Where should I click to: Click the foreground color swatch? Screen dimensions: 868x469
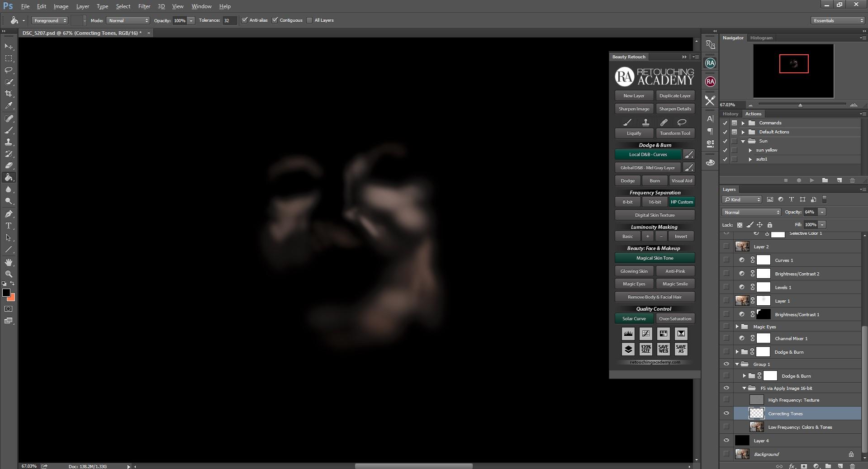(x=6, y=293)
